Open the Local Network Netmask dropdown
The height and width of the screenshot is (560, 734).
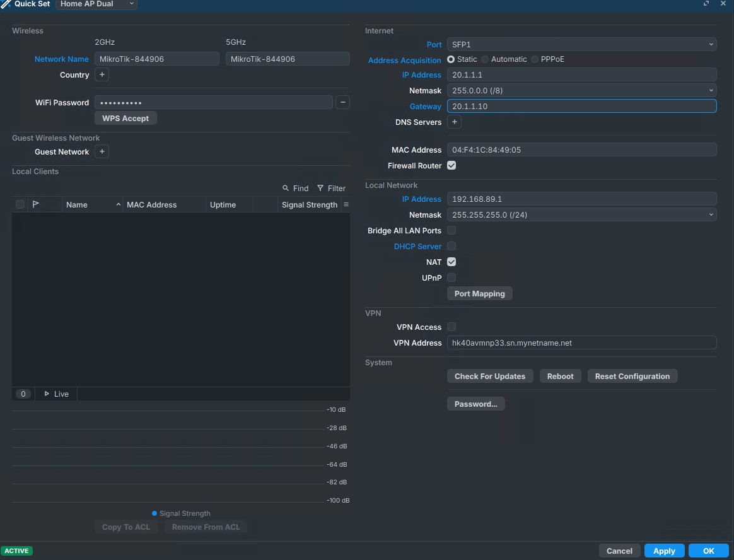(581, 215)
